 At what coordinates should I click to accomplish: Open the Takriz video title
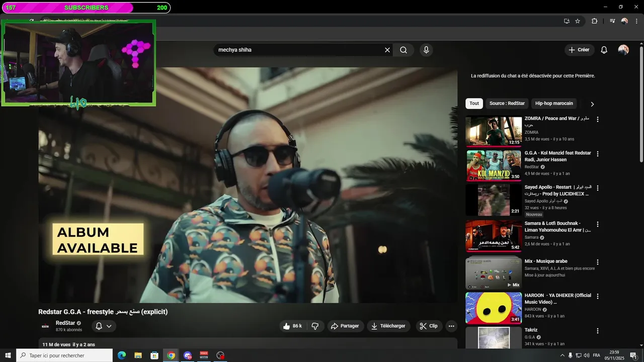pos(532,330)
